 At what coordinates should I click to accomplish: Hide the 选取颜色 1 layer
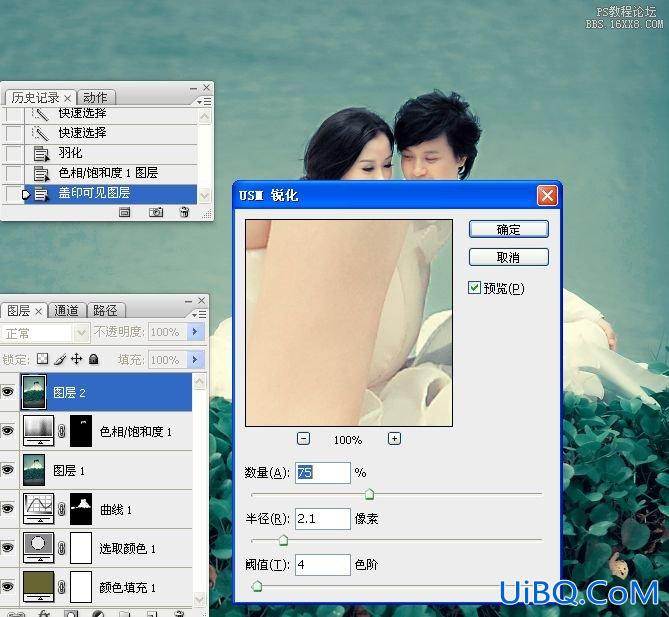pos(7,548)
